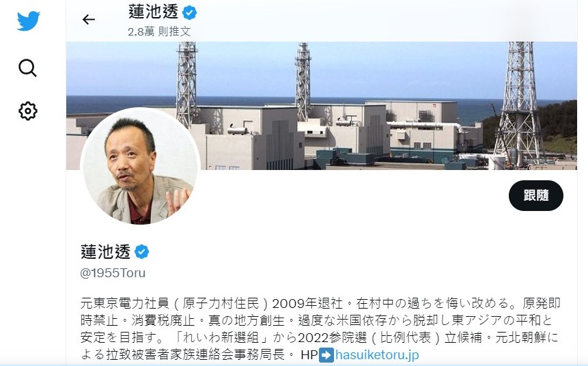Screen dimensions: 588x366
Task: Open the hasuiketoru.jp link
Action: tap(377, 355)
